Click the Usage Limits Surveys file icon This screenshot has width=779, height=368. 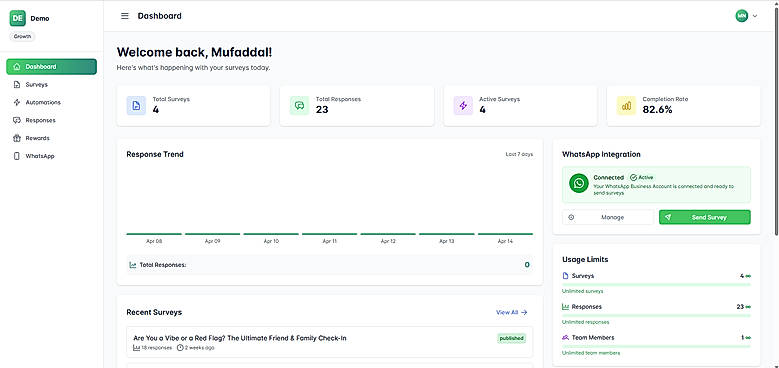pyautogui.click(x=565, y=276)
